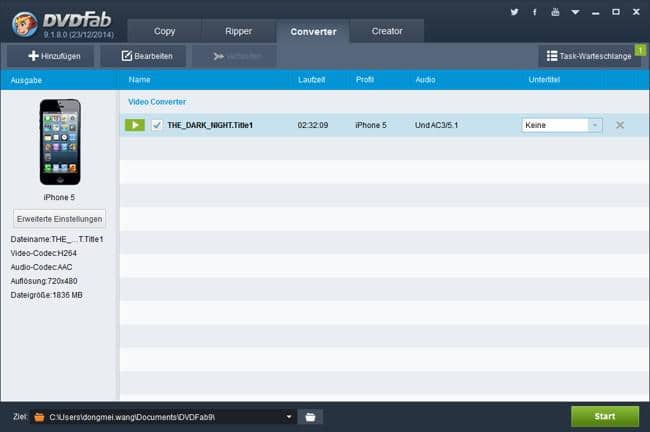Browse destination with folder icon button
This screenshot has height=432, width=650.
[310, 417]
